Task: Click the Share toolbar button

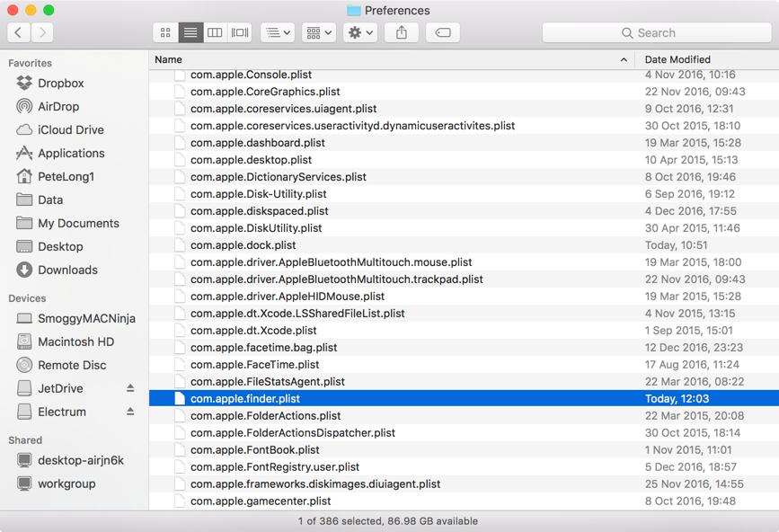Action: click(x=402, y=32)
